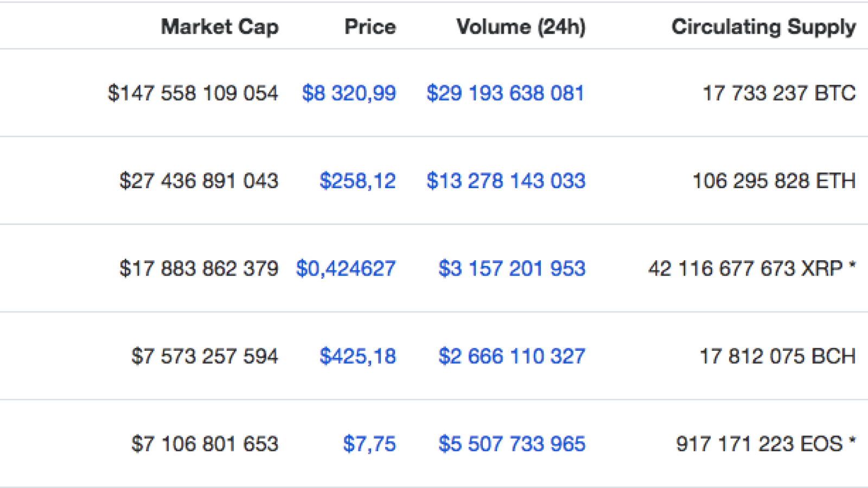Open Ethereum volume link $13 278 143 033
The height and width of the screenshot is (488, 868).
click(x=506, y=181)
